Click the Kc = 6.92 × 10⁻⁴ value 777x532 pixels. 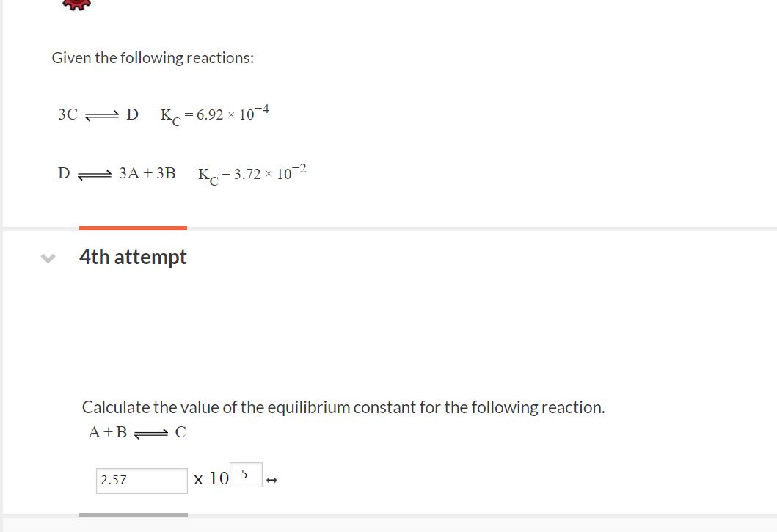(214, 114)
